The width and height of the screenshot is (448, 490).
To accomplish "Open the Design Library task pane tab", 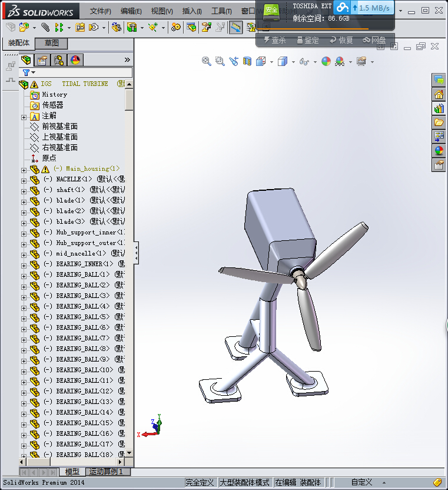I will [439, 108].
